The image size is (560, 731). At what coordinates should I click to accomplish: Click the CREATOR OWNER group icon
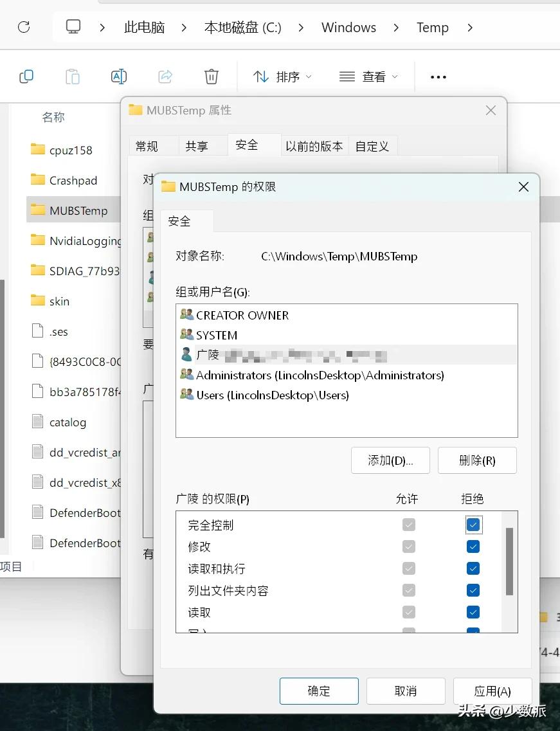click(x=186, y=314)
